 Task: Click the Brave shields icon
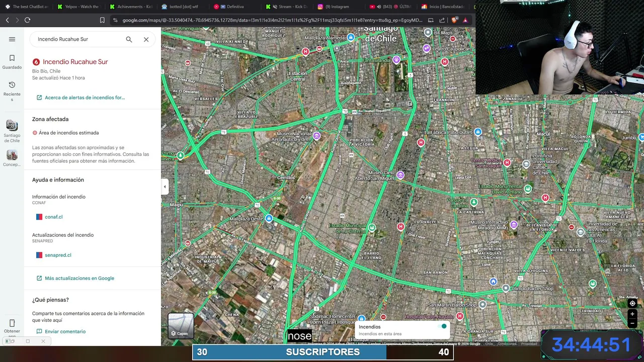tap(454, 20)
